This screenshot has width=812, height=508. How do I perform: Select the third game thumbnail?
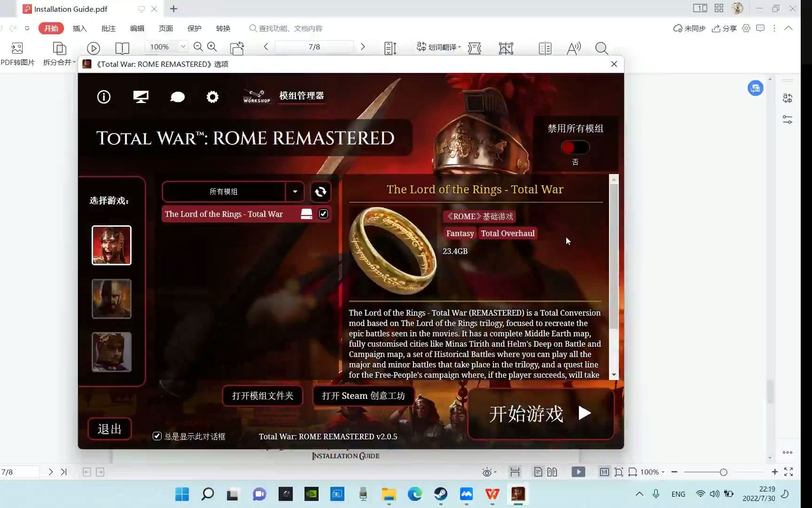111,352
